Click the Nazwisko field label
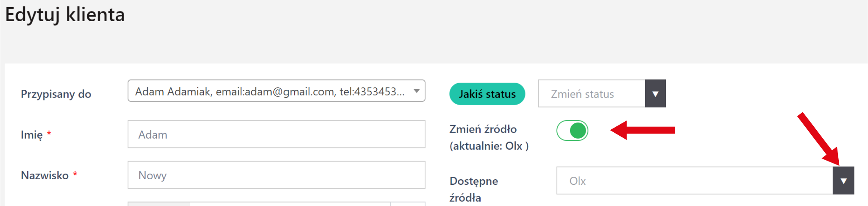 45,175
